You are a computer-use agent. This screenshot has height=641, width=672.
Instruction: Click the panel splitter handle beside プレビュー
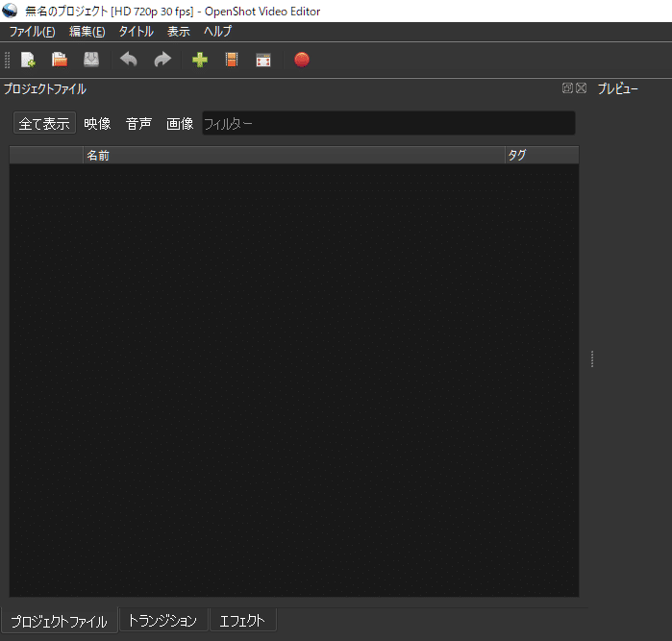point(592,359)
